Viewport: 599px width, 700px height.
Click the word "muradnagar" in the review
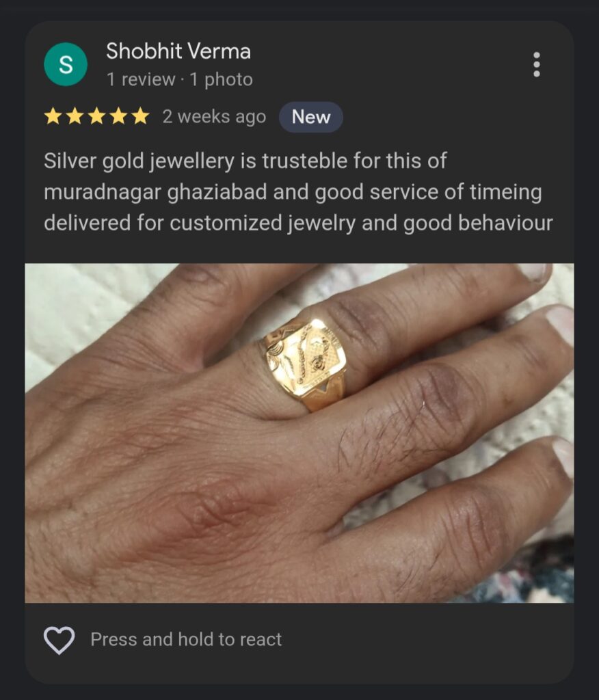click(103, 192)
